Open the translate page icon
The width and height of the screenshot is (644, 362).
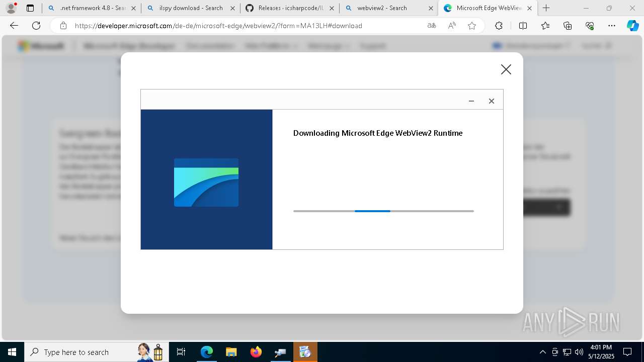[x=432, y=26]
